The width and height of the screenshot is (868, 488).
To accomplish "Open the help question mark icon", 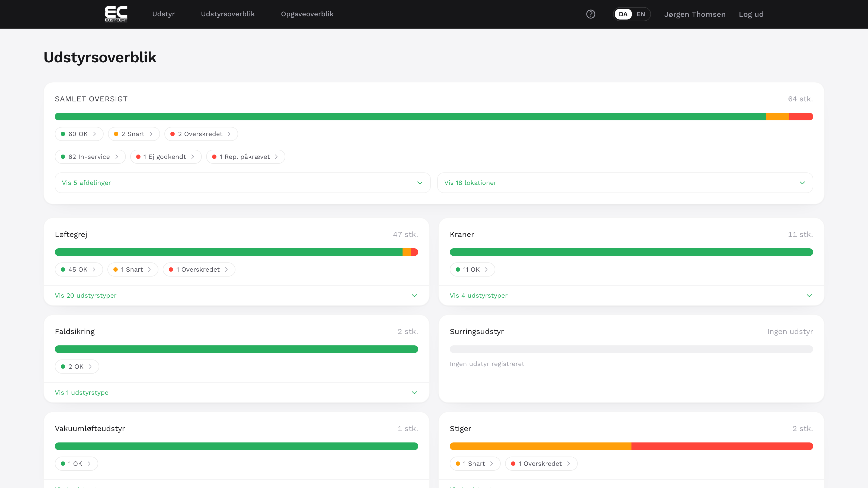I will coord(591,14).
